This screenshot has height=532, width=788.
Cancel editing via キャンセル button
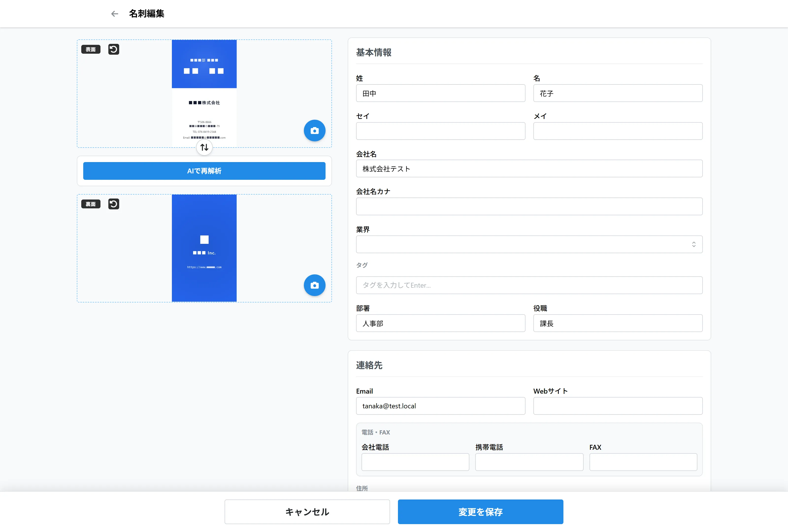pyautogui.click(x=307, y=512)
